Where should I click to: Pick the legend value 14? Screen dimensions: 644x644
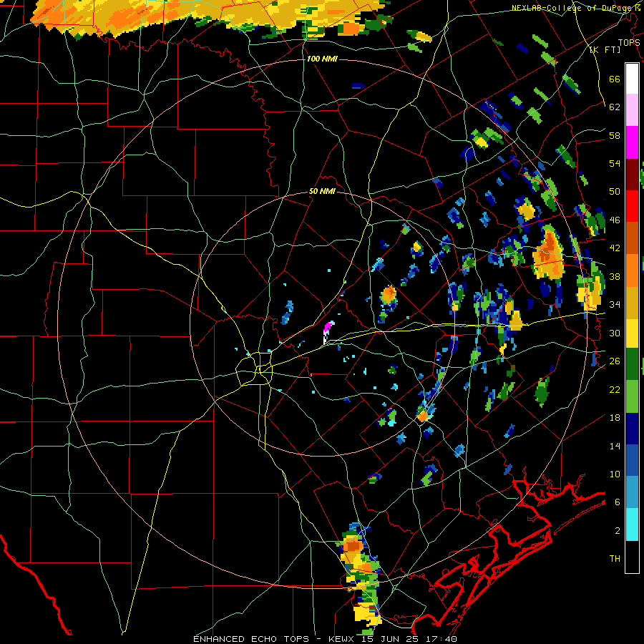point(615,446)
